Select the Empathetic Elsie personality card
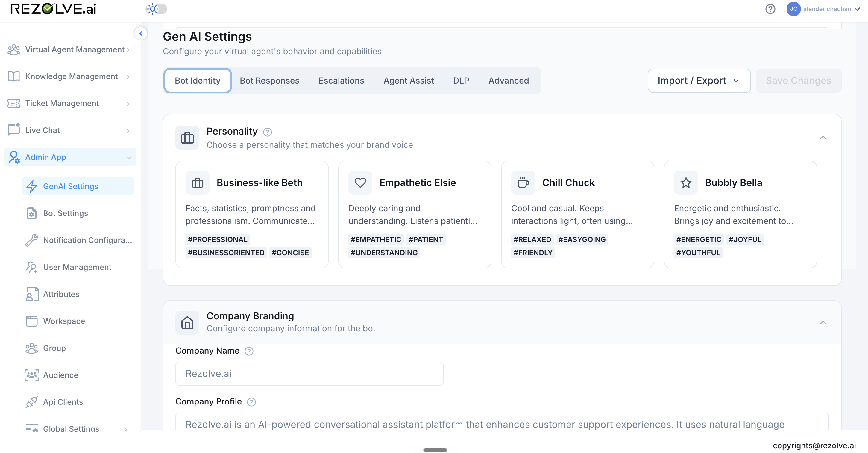Image resolution: width=868 pixels, height=453 pixels. tap(415, 215)
